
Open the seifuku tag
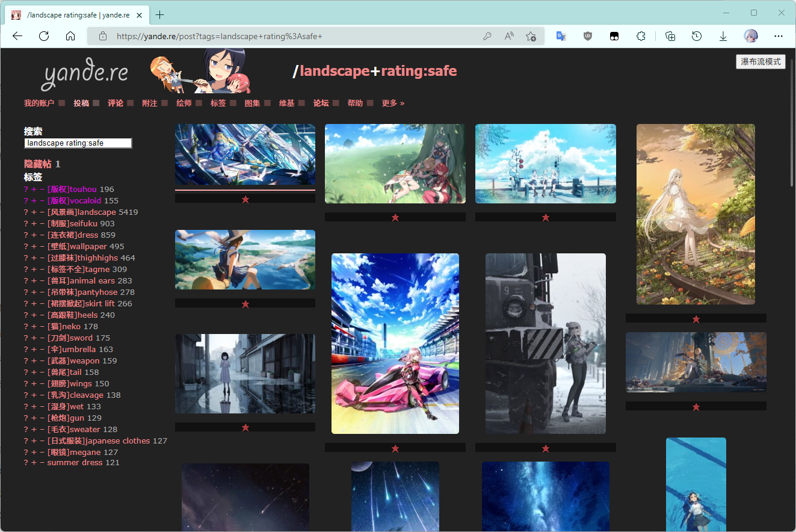pyautogui.click(x=81, y=223)
